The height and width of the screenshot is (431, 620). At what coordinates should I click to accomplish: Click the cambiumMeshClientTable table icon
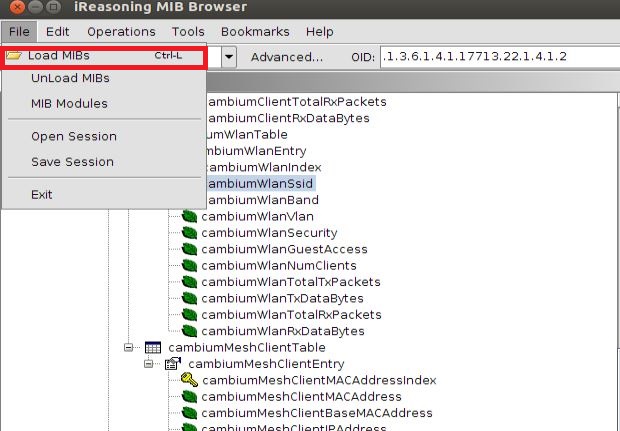click(153, 348)
